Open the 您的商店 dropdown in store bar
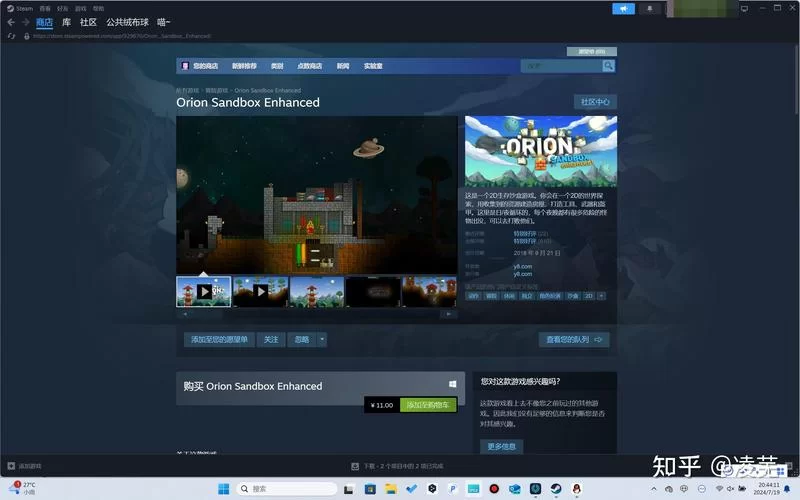This screenshot has height=500, width=800. tap(206, 66)
